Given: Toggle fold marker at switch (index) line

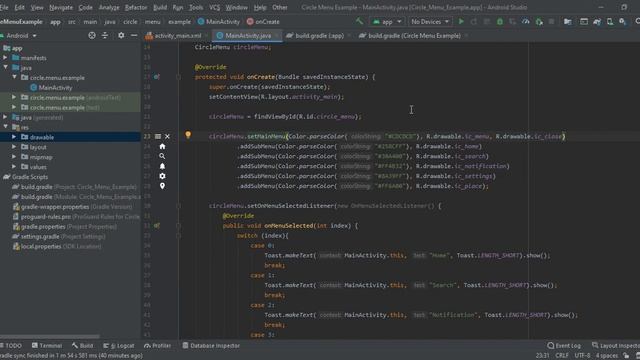Looking at the screenshot, I should coord(178,236).
